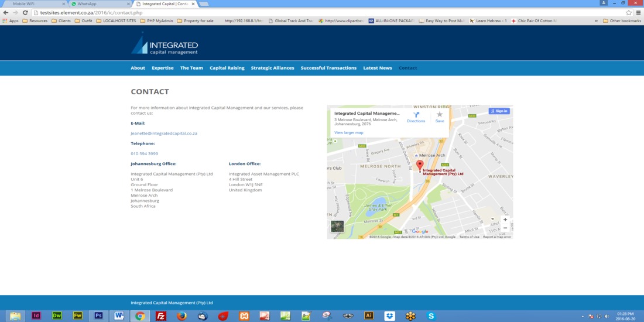Click View larger map link
Screen dimensions: 644x322
[x=349, y=133]
